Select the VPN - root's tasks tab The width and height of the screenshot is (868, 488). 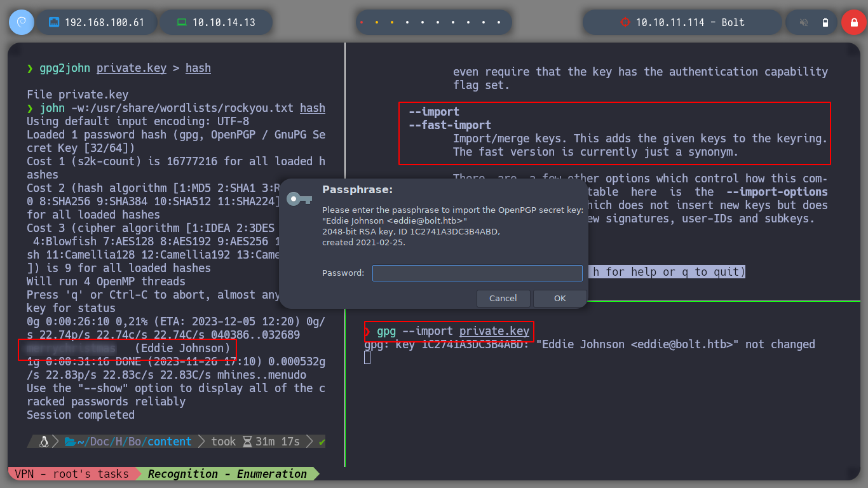[x=71, y=474]
